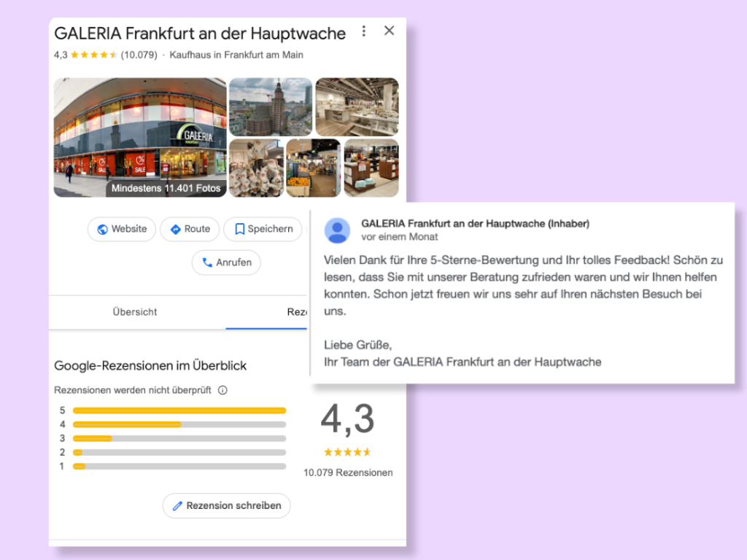Screen dimensions: 747x560
Task: Click the Anrufen call button
Action: 226,262
